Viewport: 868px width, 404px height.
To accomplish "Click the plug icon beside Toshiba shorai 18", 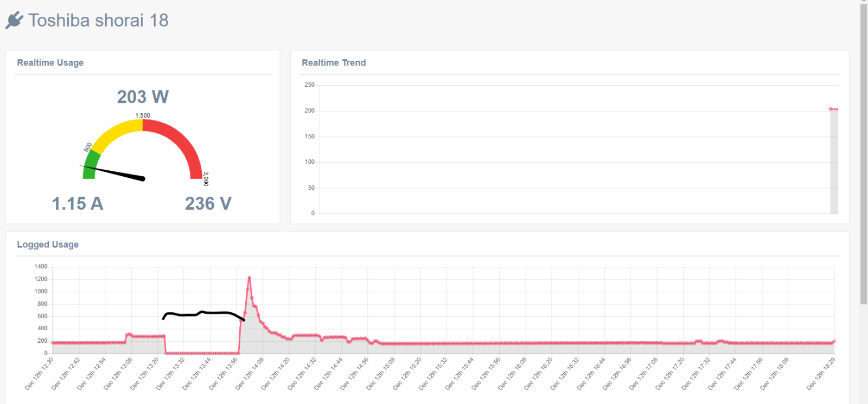I will 15,20.
